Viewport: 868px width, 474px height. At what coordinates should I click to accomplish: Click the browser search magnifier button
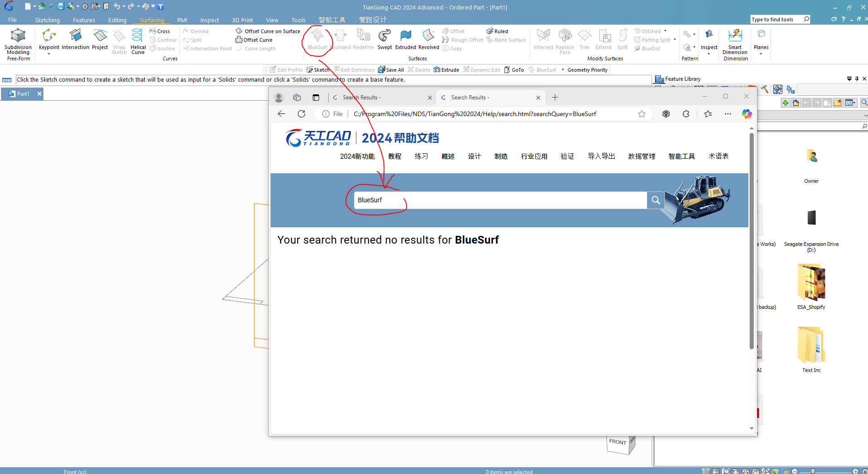coord(655,200)
